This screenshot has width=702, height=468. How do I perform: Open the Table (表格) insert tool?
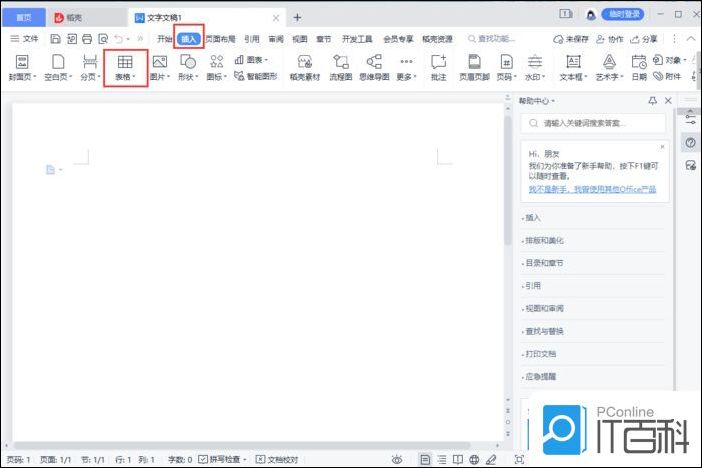click(125, 68)
